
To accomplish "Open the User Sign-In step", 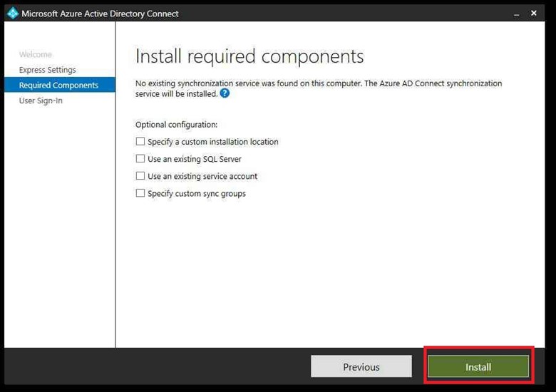I will [x=41, y=101].
